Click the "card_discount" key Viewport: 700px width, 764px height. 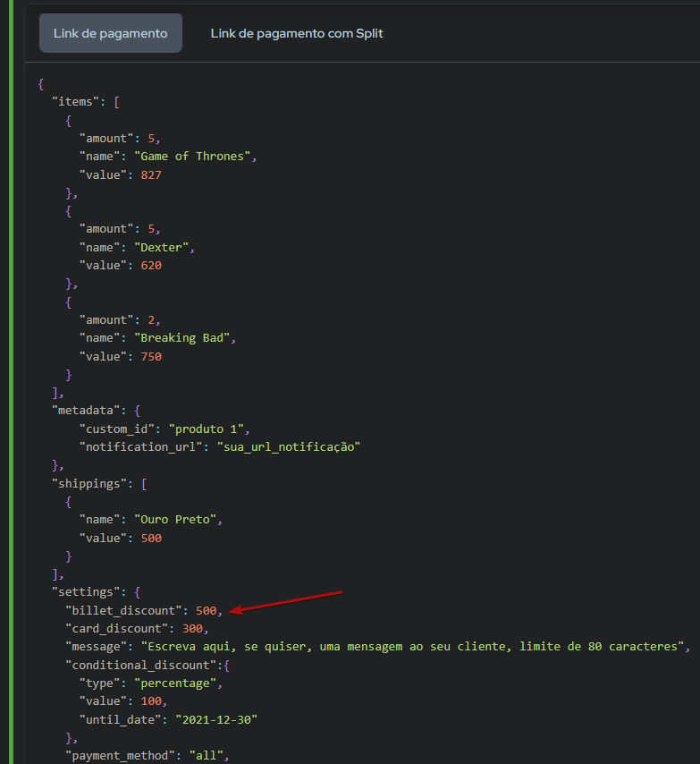(x=117, y=629)
